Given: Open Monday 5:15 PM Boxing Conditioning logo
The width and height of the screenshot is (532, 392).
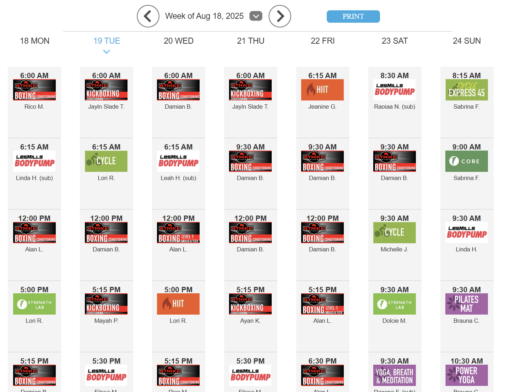Looking at the screenshot, I should pos(34,375).
